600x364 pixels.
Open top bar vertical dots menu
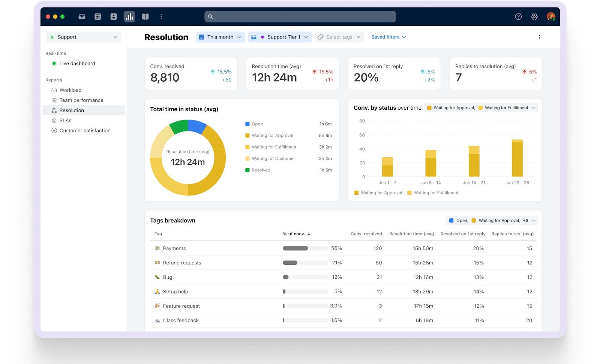click(x=161, y=16)
